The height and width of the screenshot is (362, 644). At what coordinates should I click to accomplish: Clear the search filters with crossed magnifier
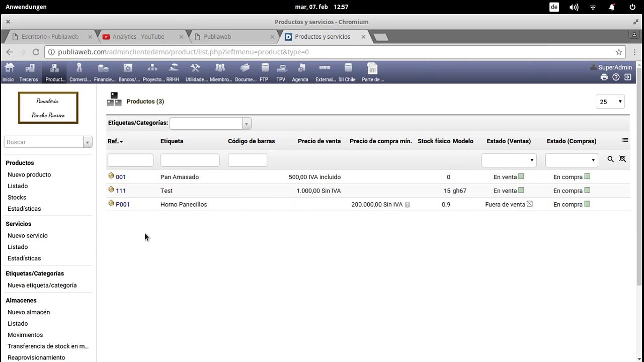tap(622, 159)
